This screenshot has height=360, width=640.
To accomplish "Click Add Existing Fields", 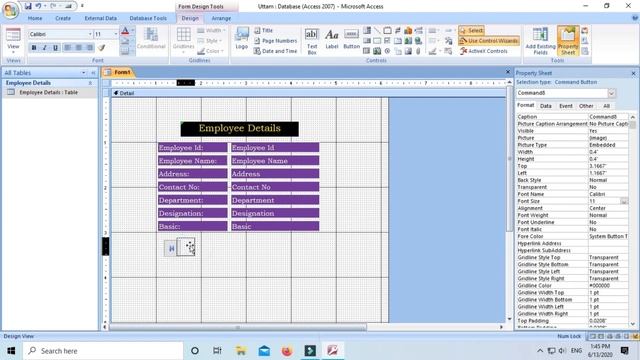I will coord(540,41).
